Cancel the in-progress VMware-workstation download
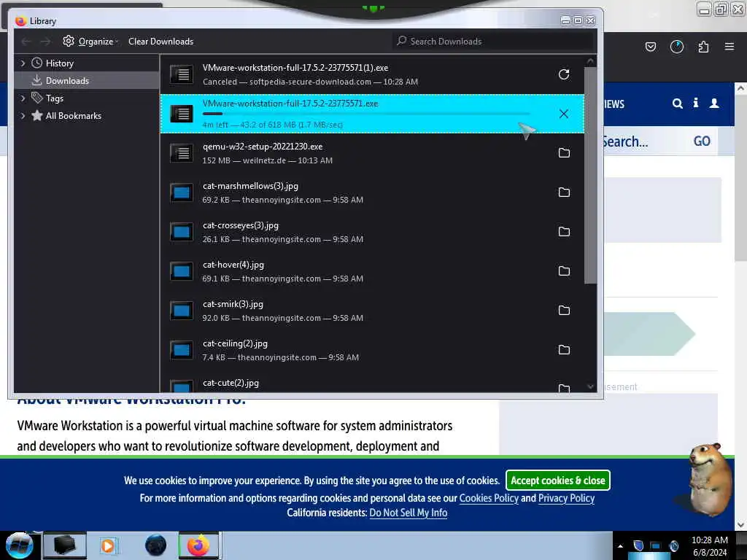Screen dimensions: 747x560 [x=564, y=114]
